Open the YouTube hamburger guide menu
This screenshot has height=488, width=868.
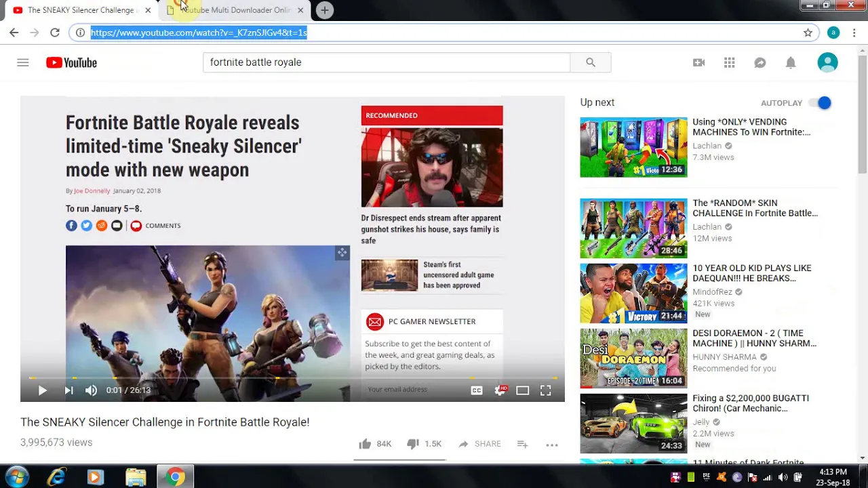point(23,62)
